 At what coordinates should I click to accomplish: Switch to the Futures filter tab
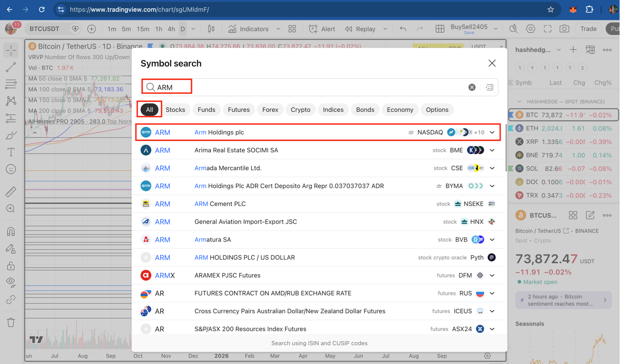(239, 110)
